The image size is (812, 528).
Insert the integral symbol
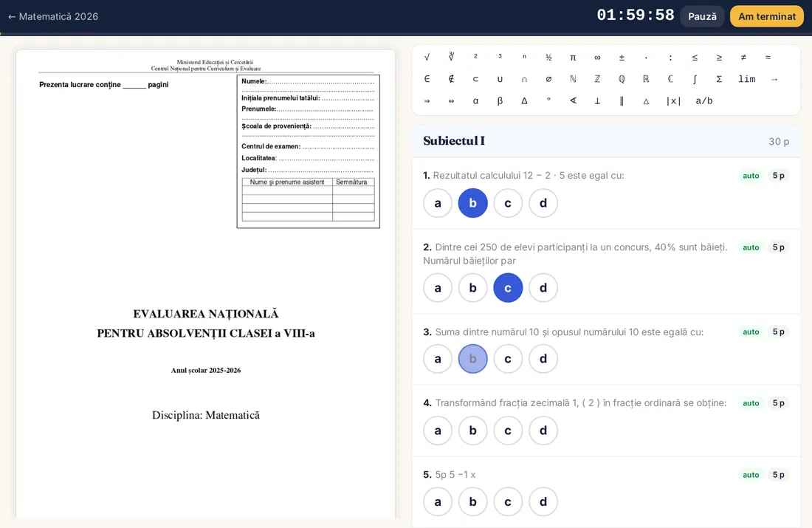(695, 79)
